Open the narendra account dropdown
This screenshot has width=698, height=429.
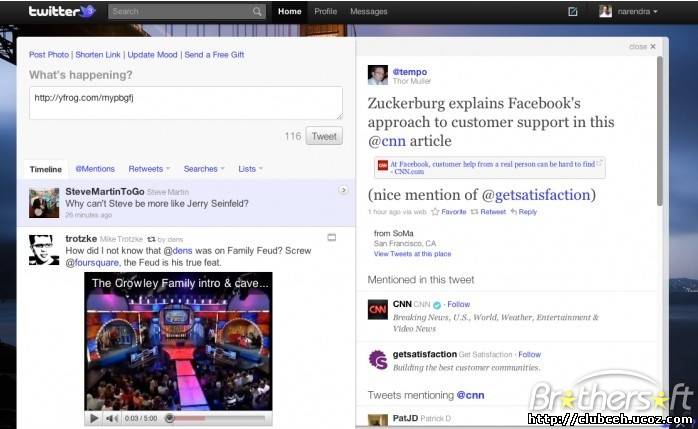pyautogui.click(x=637, y=12)
